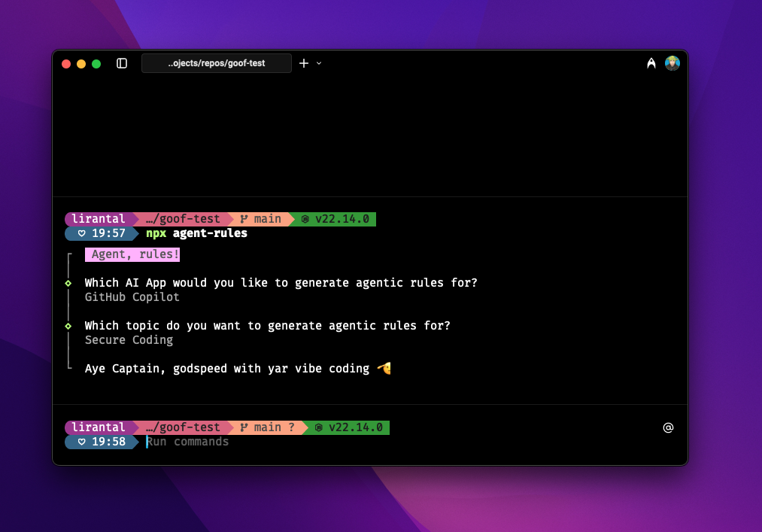Screen dimensions: 762x532
Task: Open the user profile avatar
Action: 672,63
